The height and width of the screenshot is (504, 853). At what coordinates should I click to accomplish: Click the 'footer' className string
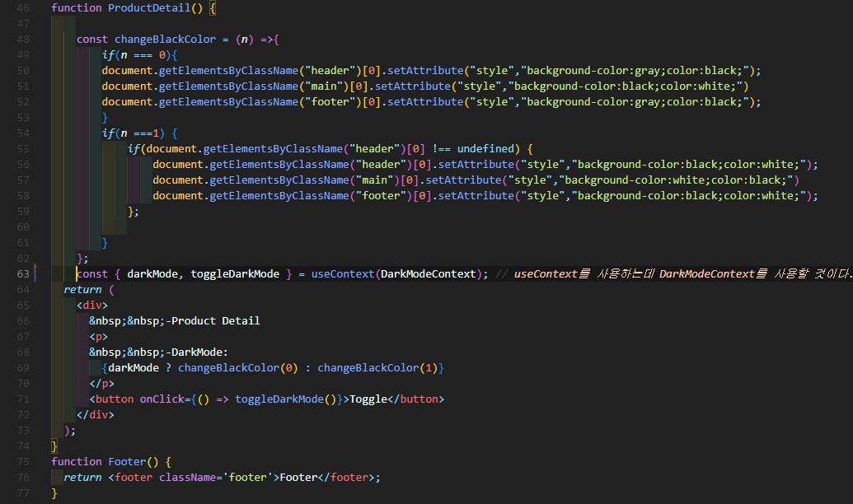[246, 477]
